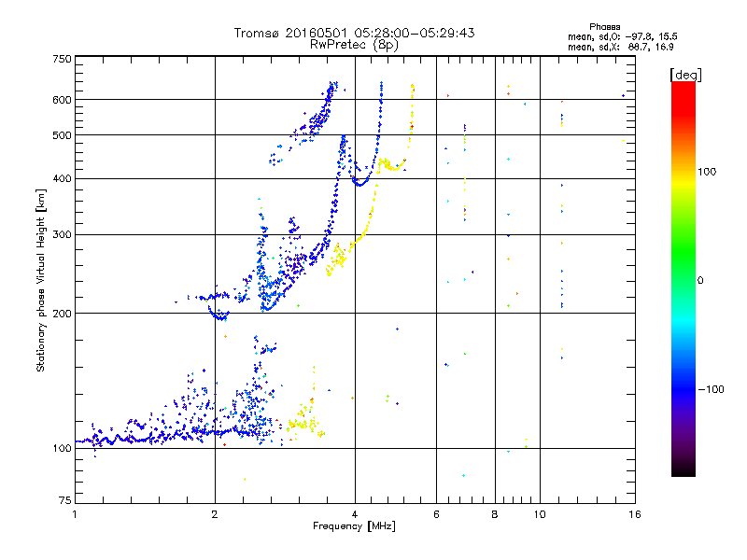Click the y-axis tick label '100'

click(62, 449)
